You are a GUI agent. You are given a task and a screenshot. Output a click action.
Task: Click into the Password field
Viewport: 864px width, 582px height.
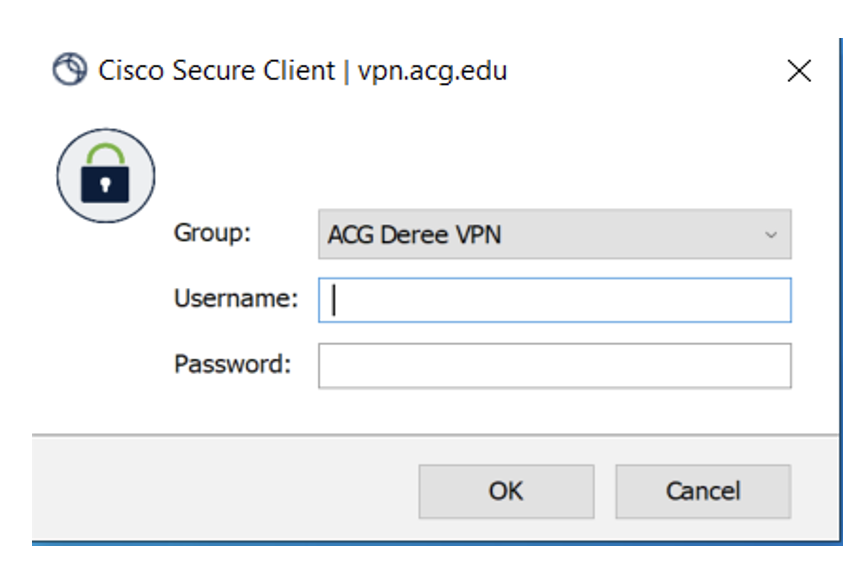(555, 366)
